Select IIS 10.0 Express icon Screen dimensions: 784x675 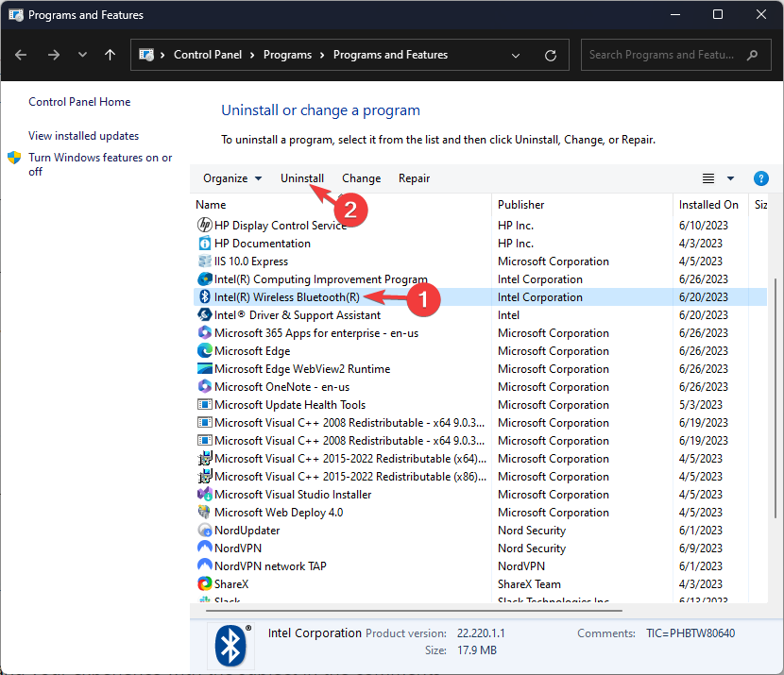tap(204, 262)
